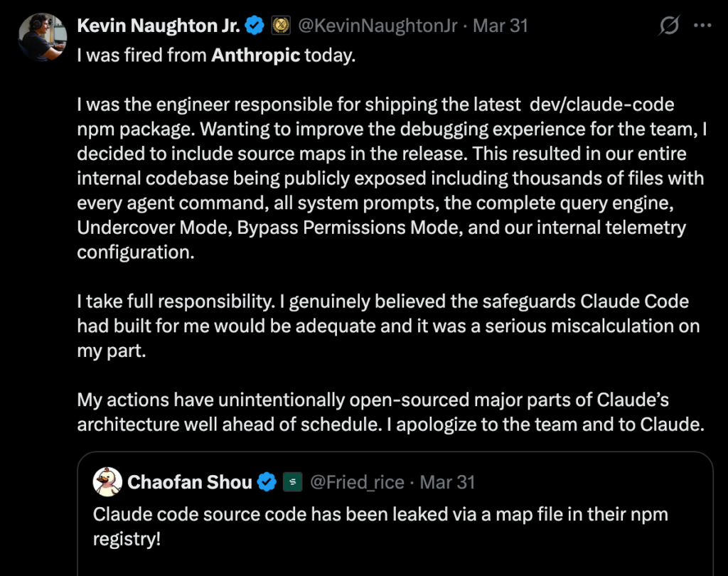Click Chaofan Shou's duck avatar
Image resolution: width=728 pixels, height=576 pixels.
(107, 481)
